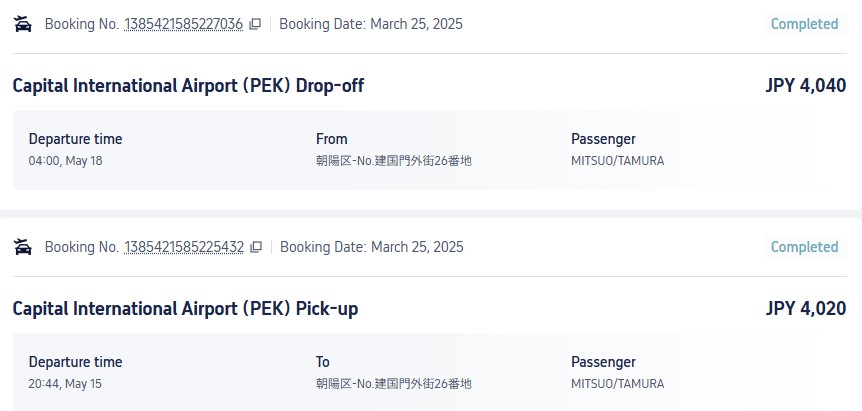Image resolution: width=862 pixels, height=411 pixels.
Task: Open booking number 1385421585227036 link
Action: tap(184, 24)
